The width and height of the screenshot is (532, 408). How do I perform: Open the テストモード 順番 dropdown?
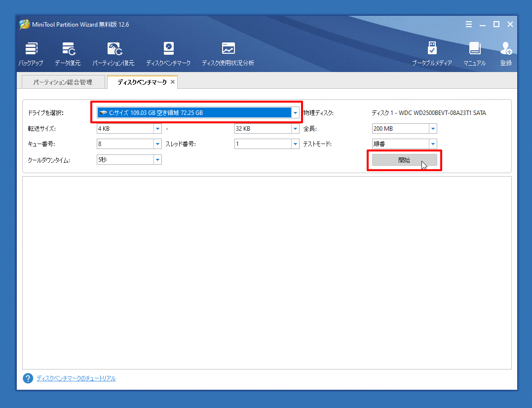coord(433,144)
